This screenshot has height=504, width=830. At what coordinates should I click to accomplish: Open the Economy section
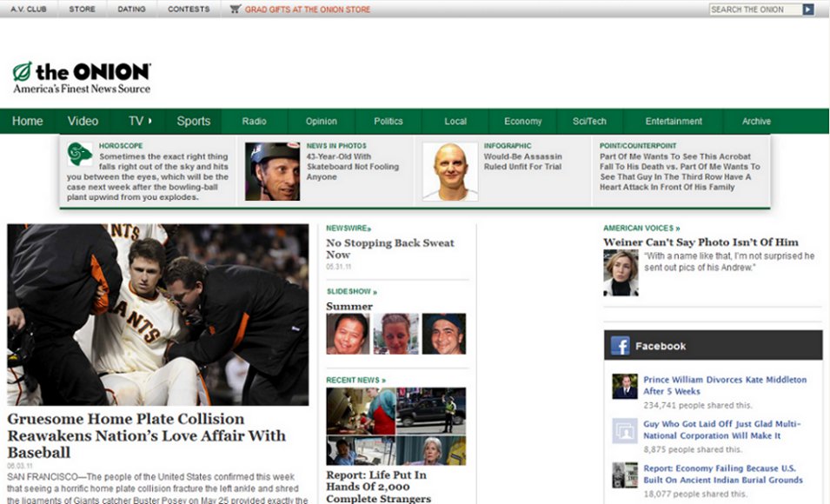coord(521,120)
